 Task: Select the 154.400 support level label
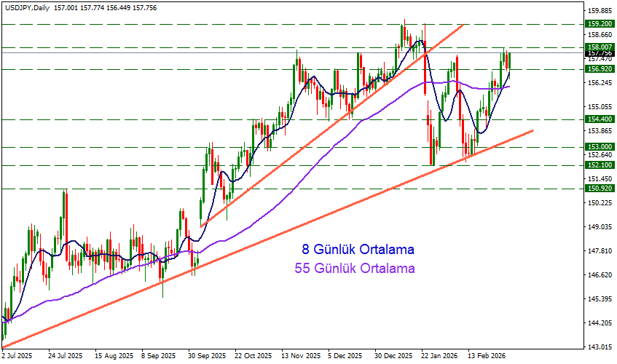point(599,119)
